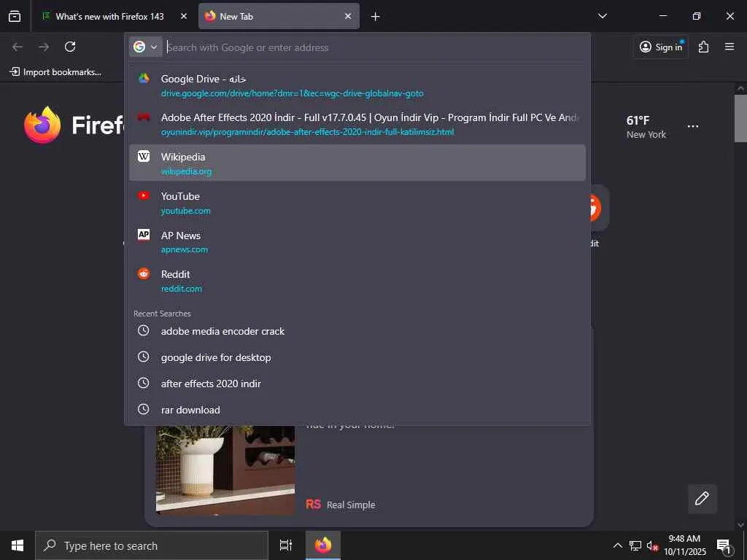This screenshot has height=560, width=747.
Task: Click the scrollbar down arrow
Action: (x=740, y=525)
